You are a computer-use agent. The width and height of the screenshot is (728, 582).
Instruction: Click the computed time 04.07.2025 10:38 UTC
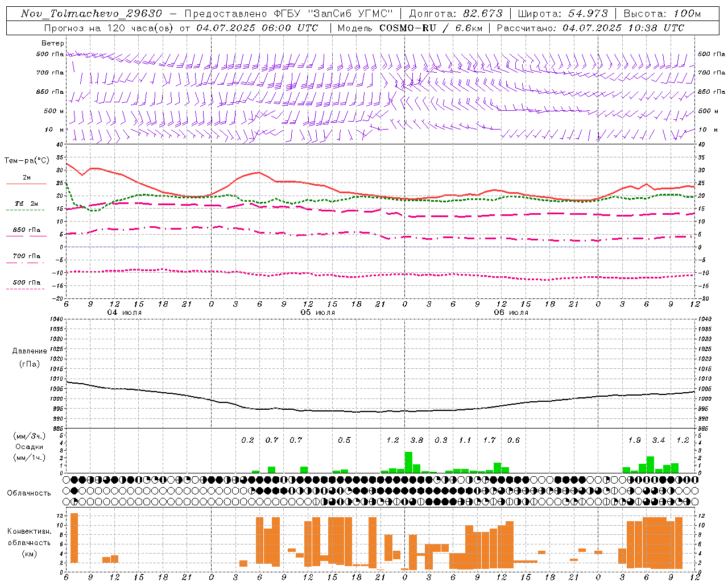tap(623, 28)
